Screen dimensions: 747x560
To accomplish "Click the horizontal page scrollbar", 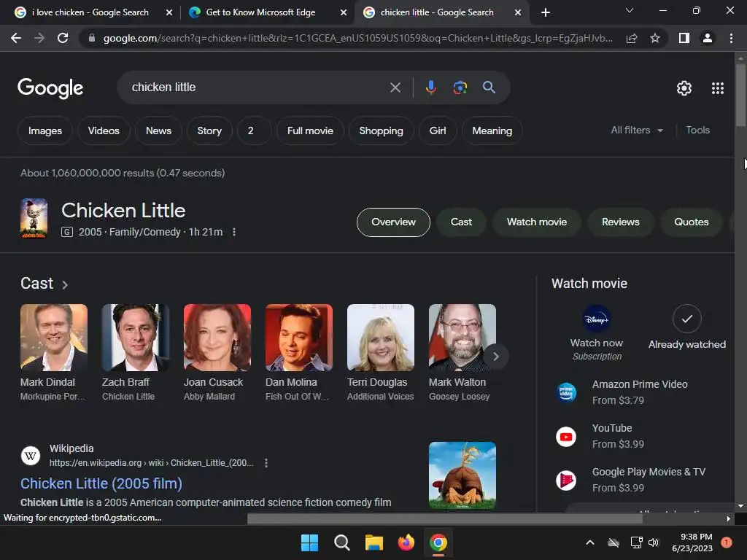I will 444,518.
